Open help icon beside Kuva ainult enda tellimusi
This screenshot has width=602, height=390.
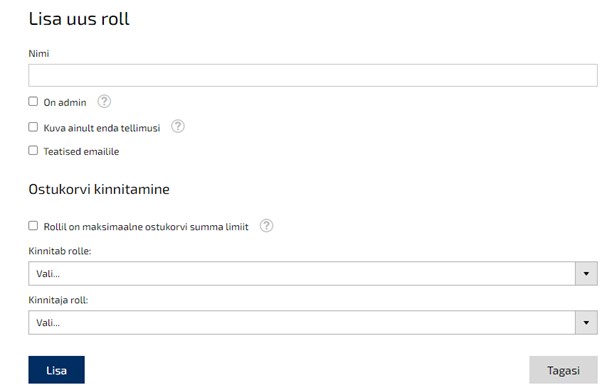(178, 126)
